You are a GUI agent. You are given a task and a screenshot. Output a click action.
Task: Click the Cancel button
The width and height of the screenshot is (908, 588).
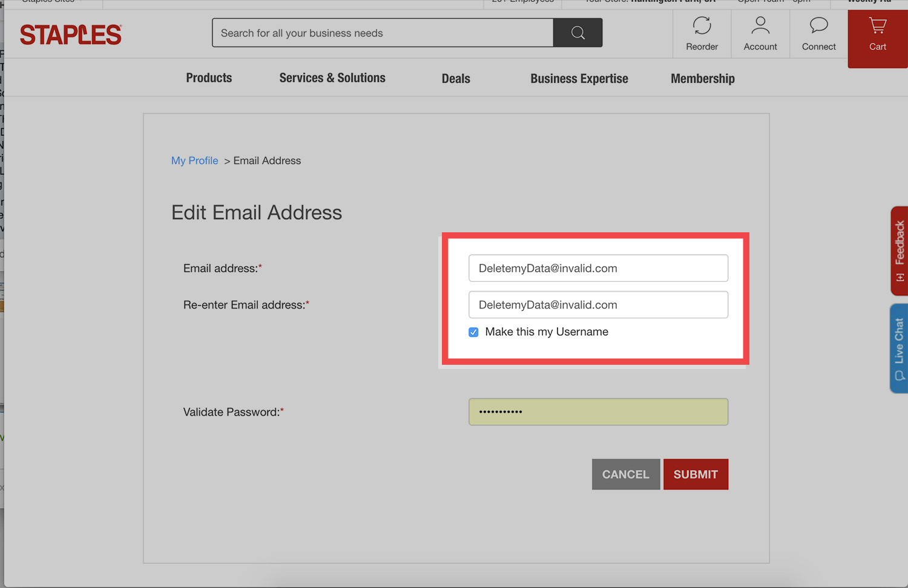pos(626,474)
